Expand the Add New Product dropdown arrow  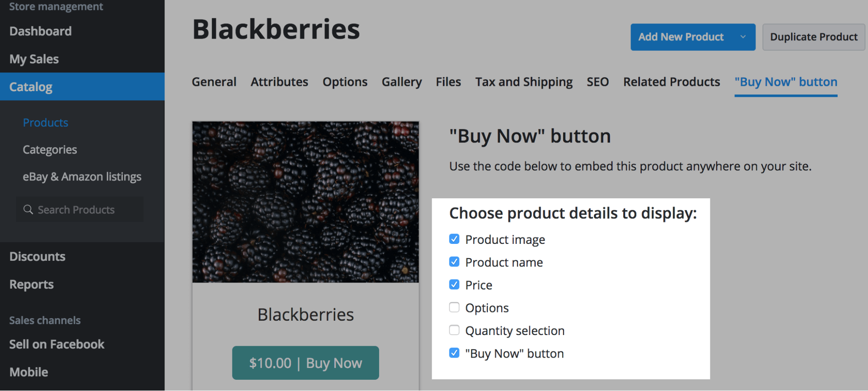(x=743, y=37)
